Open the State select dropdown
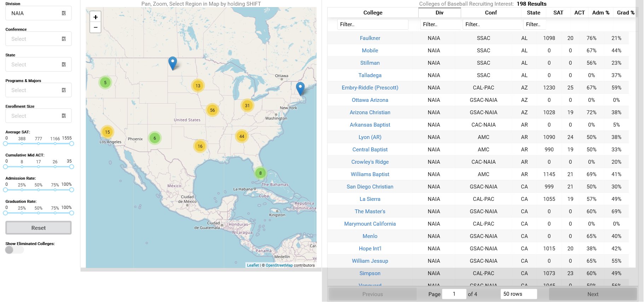The width and height of the screenshot is (644, 302). 39,64
